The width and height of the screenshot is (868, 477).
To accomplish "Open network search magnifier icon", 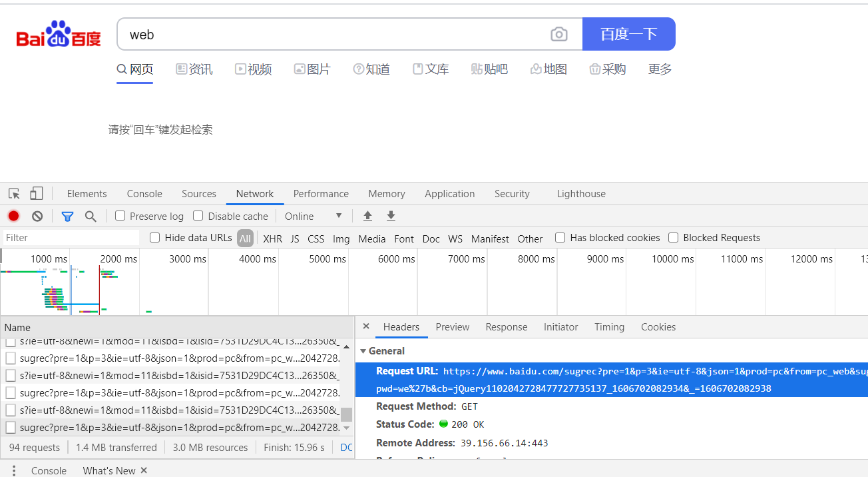I will tap(91, 216).
